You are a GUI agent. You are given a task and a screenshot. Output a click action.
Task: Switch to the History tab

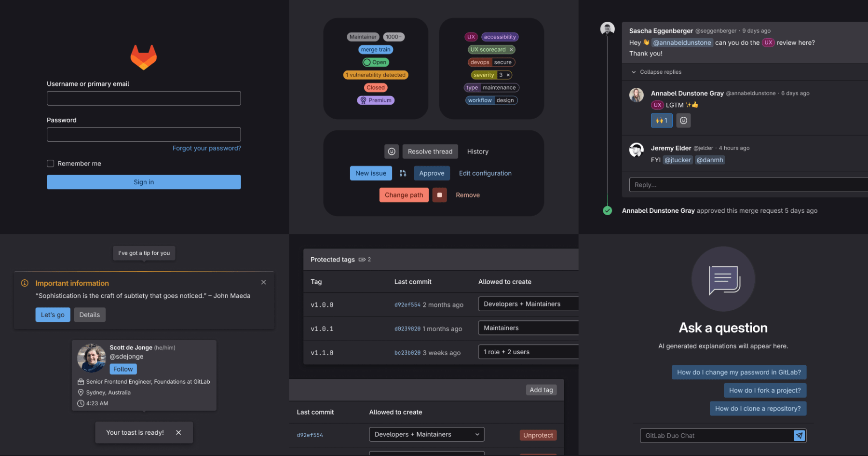477,151
